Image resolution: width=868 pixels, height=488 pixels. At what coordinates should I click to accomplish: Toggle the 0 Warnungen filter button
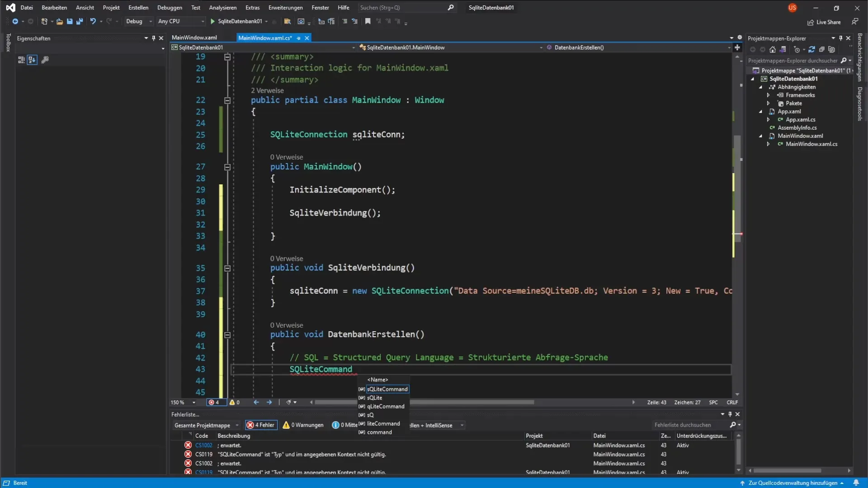coord(303,425)
